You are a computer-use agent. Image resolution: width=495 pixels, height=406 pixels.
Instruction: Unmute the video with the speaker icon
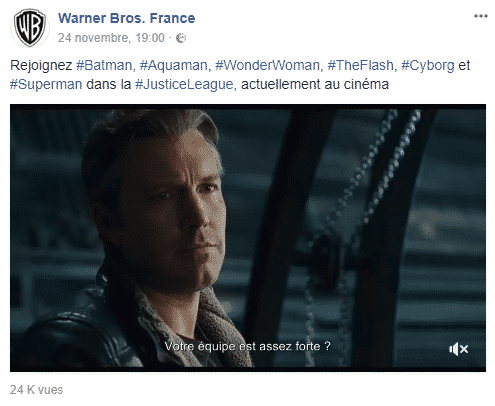point(459,349)
